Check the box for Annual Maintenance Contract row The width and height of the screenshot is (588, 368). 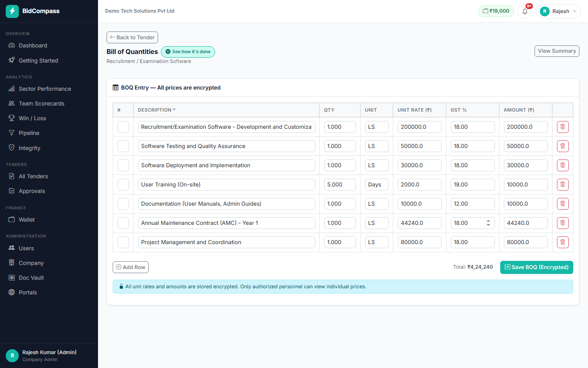123,223
